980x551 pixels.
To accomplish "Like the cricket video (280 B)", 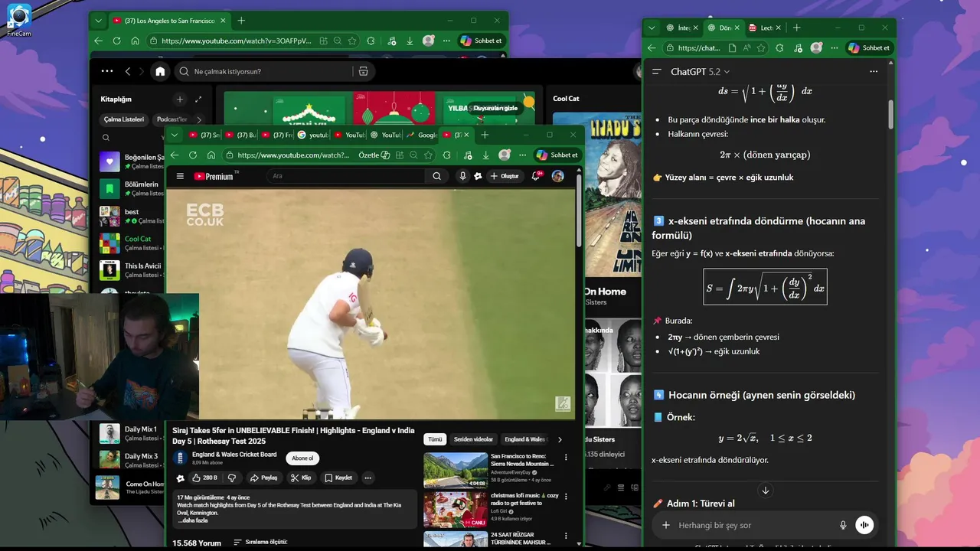I will pos(204,478).
